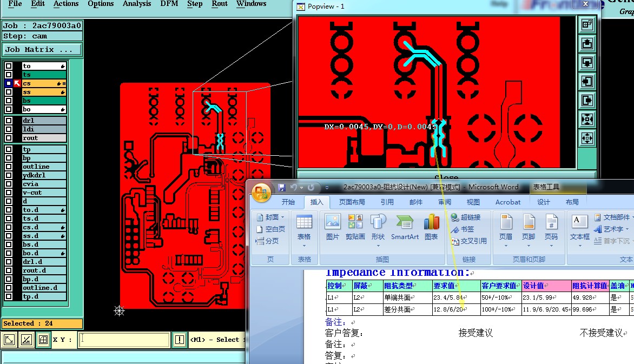Viewport: 634px width, 364px height.
Task: Switch to Word Page Layout (页面布局) tab
Action: pos(352,202)
